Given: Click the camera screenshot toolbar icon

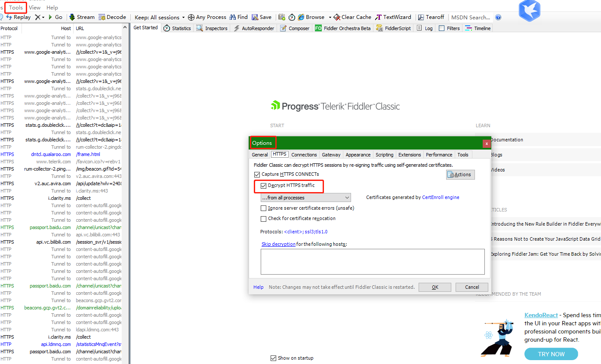Looking at the screenshot, I should pos(282,17).
